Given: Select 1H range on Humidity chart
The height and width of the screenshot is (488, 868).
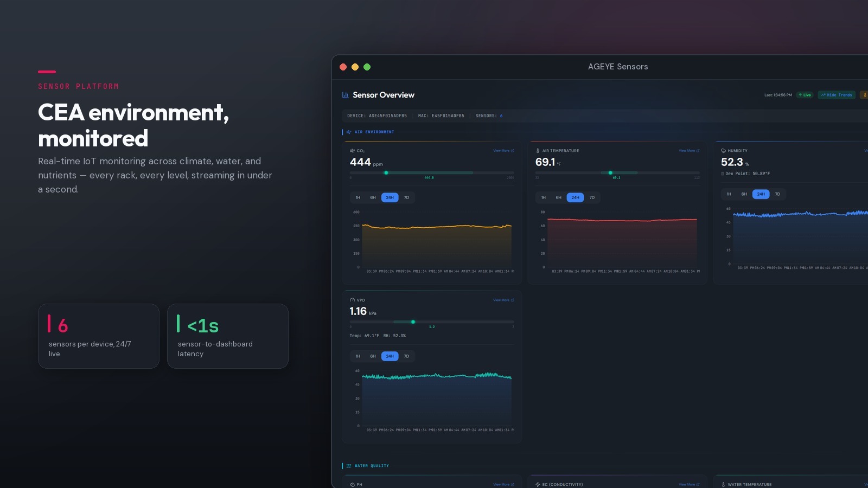Looking at the screenshot, I should [729, 194].
